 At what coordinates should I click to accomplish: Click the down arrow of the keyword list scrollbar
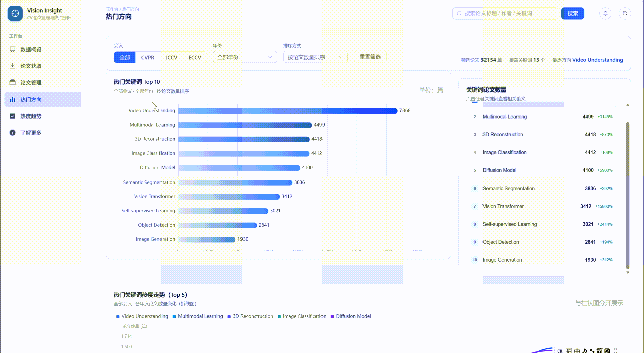click(x=628, y=272)
